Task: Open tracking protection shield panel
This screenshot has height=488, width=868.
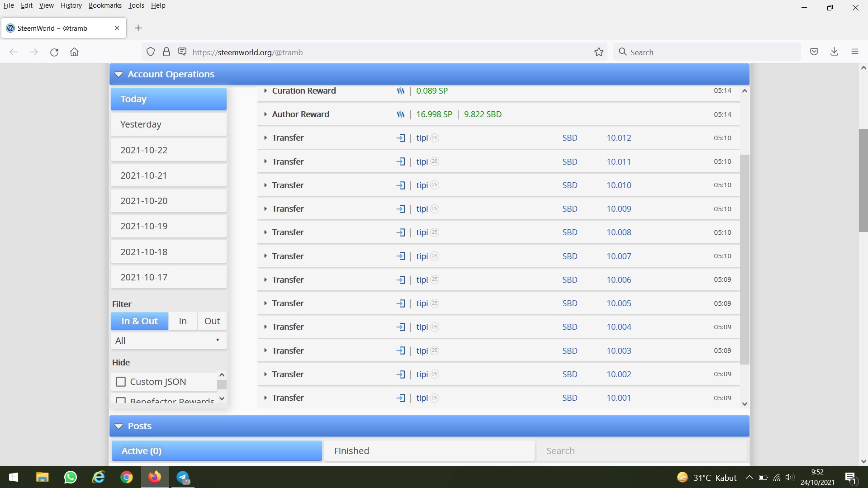Action: 151,52
